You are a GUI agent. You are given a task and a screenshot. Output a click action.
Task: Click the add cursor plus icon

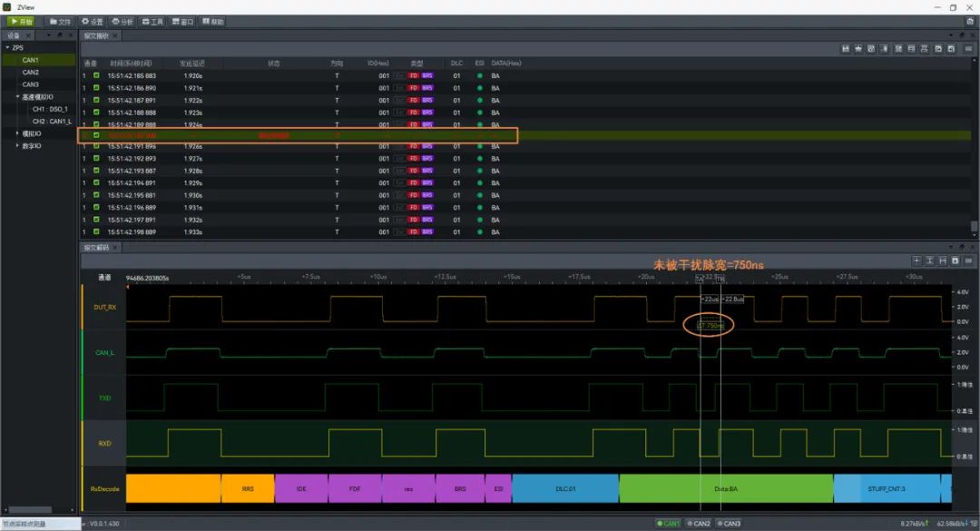point(916,261)
